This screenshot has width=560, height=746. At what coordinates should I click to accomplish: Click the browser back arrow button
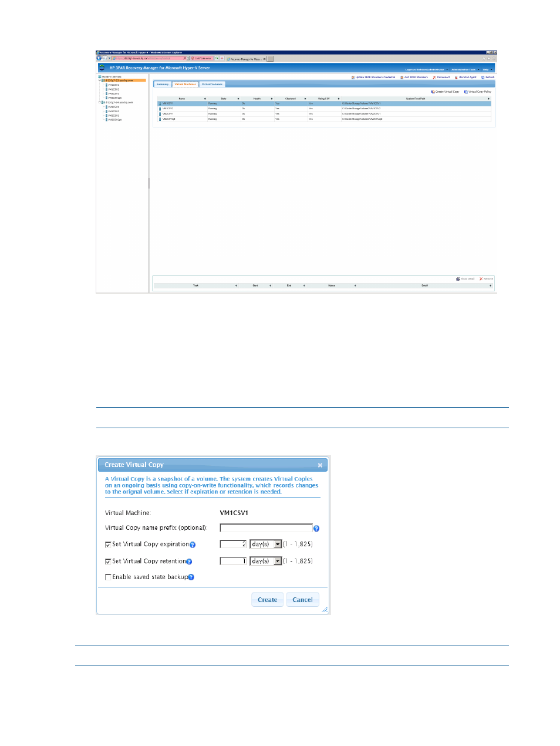pos(99,58)
